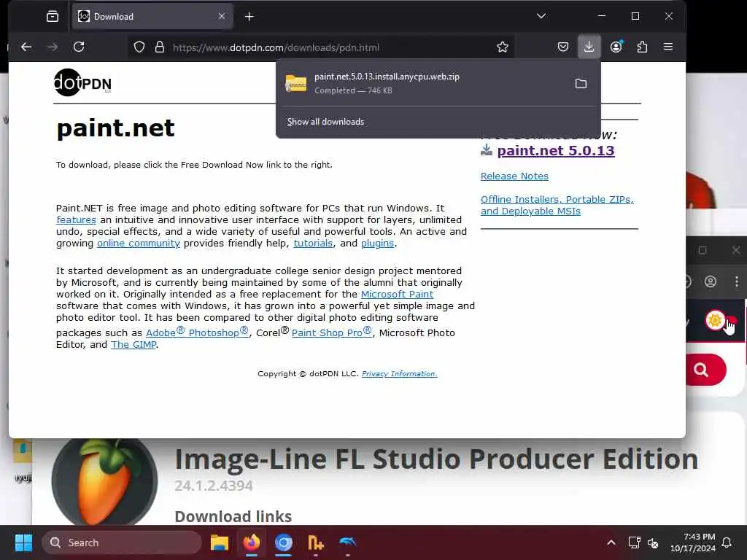Screen dimensions: 747x560
Task: Switch to Firefox in the taskbar
Action: [x=252, y=542]
